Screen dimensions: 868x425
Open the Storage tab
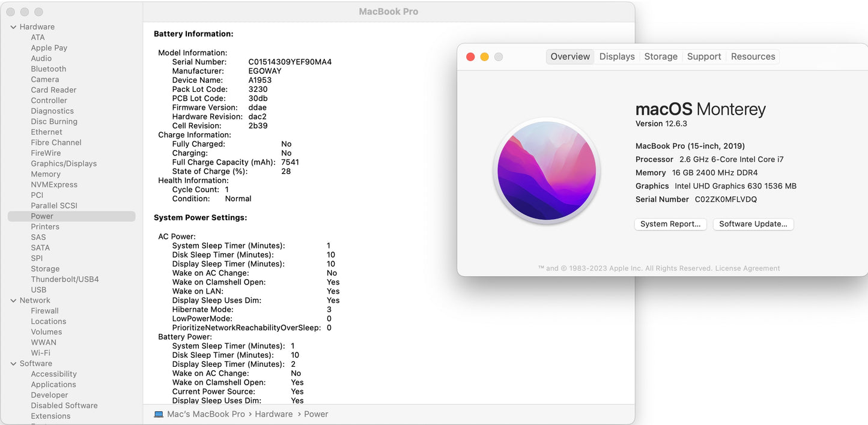[661, 56]
